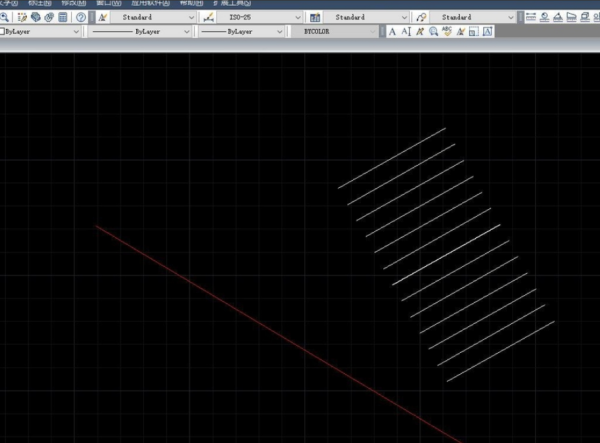Open the Table Style manager icon
The width and height of the screenshot is (600, 443).
(315, 17)
